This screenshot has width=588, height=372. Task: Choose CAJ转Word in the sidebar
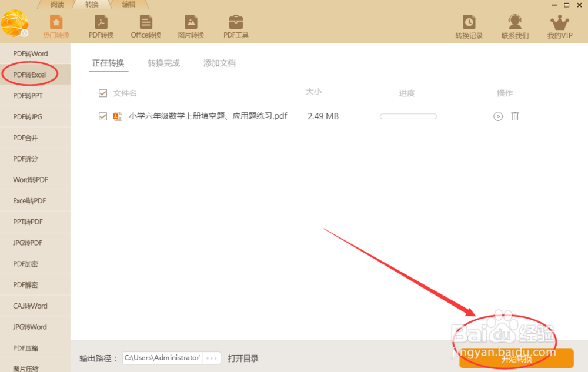click(35, 306)
